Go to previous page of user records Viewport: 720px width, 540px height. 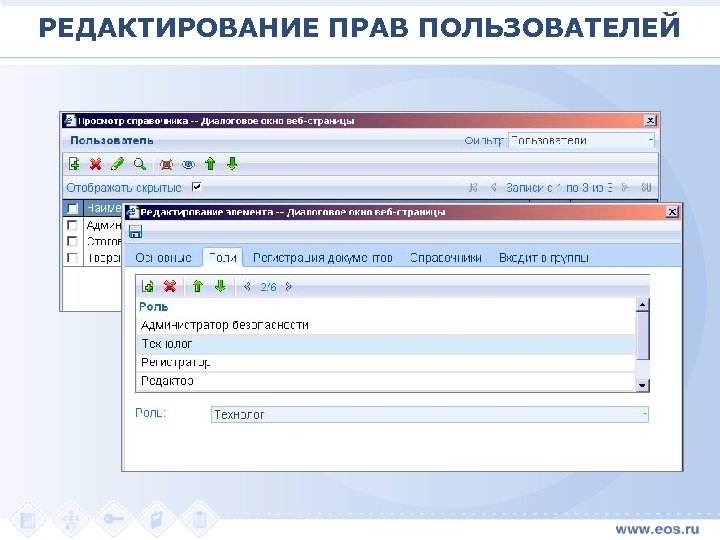point(493,187)
